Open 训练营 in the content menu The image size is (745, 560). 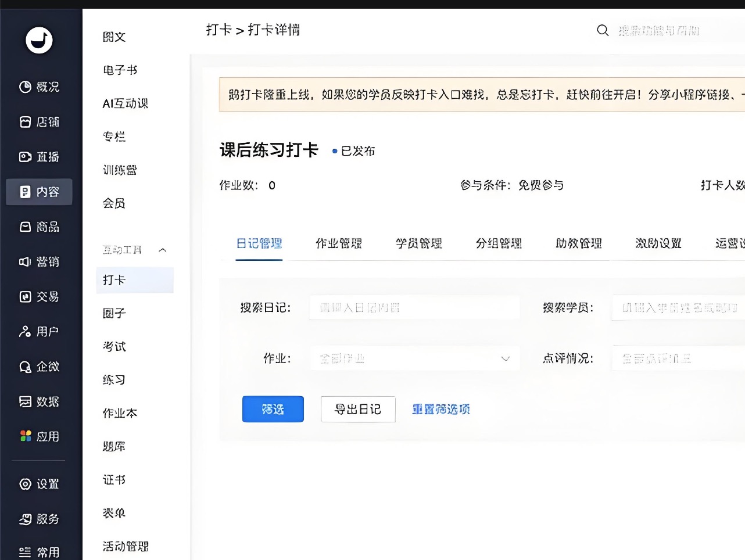[120, 170]
